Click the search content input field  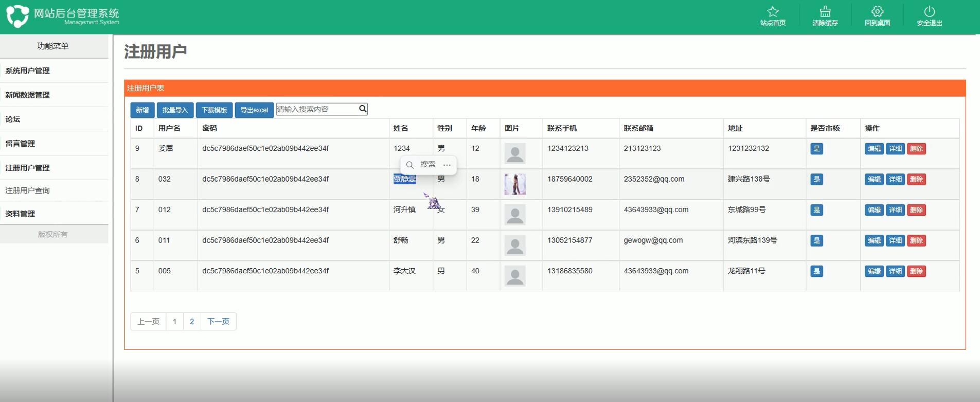316,109
